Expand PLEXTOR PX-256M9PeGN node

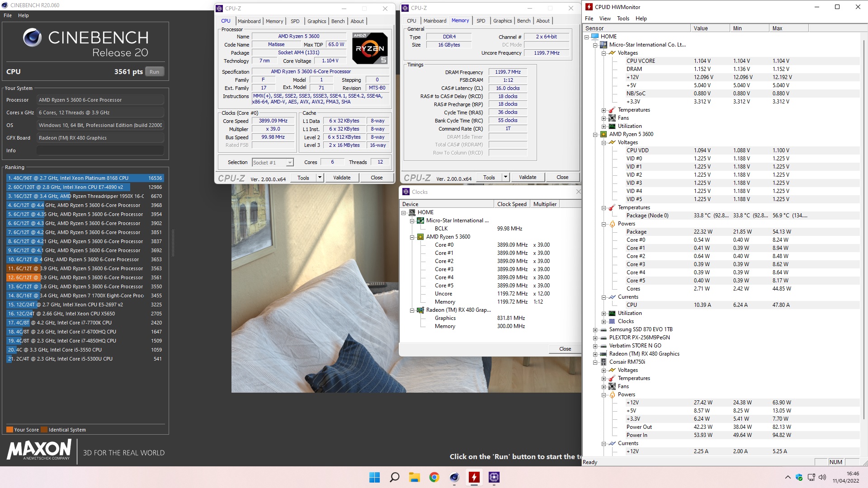595,338
